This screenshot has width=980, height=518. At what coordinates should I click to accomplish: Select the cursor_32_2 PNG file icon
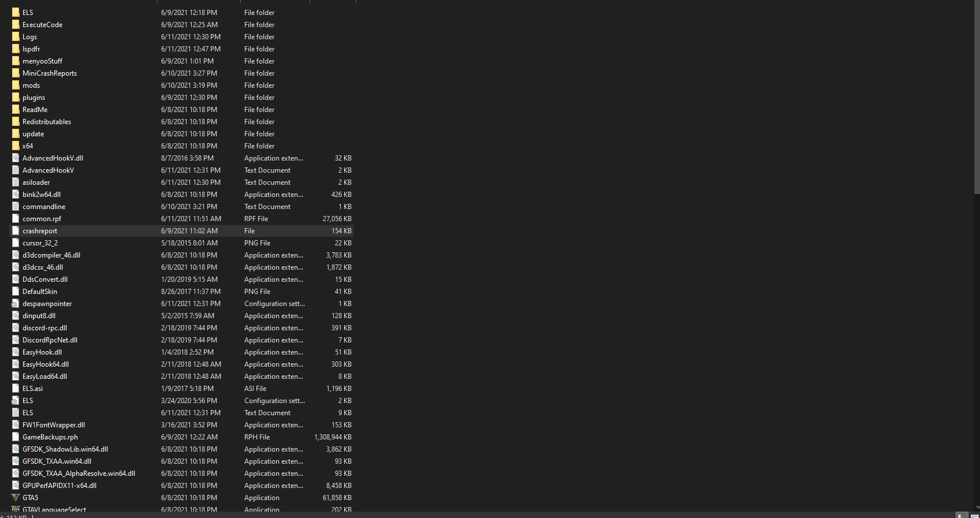(16, 243)
